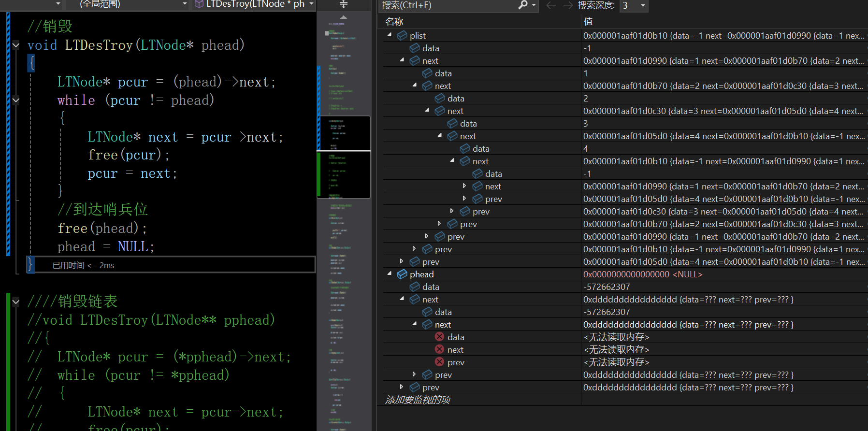Fold the commented 销毁链表 block
This screenshot has width=868, height=431.
[x=16, y=302]
